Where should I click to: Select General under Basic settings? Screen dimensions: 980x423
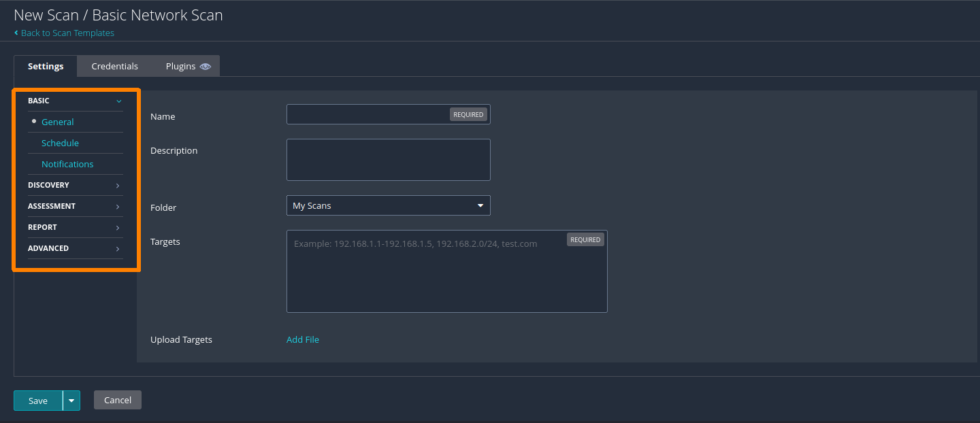58,122
